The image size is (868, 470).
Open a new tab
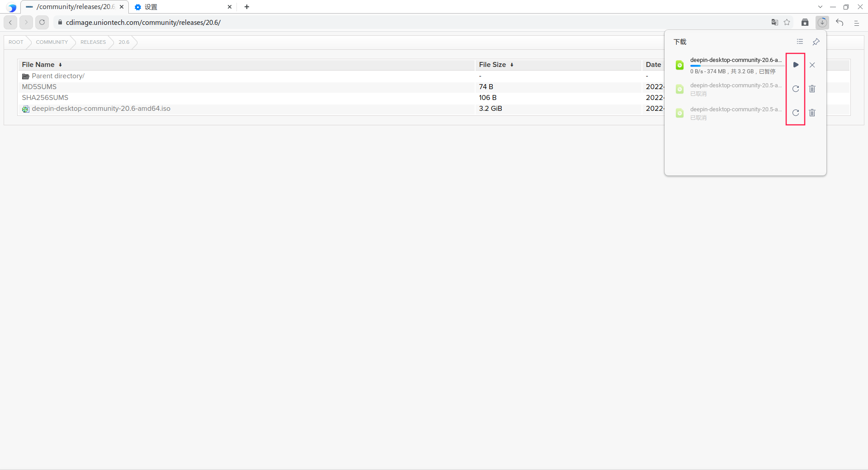247,7
